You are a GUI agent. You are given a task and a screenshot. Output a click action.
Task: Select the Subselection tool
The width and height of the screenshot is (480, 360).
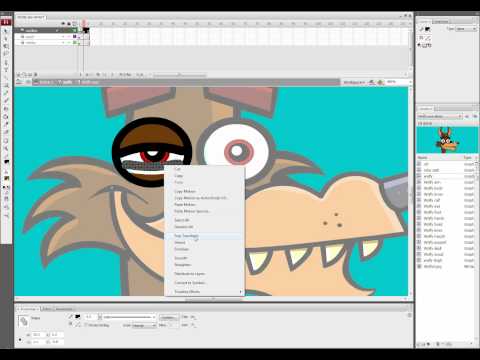(x=6, y=38)
